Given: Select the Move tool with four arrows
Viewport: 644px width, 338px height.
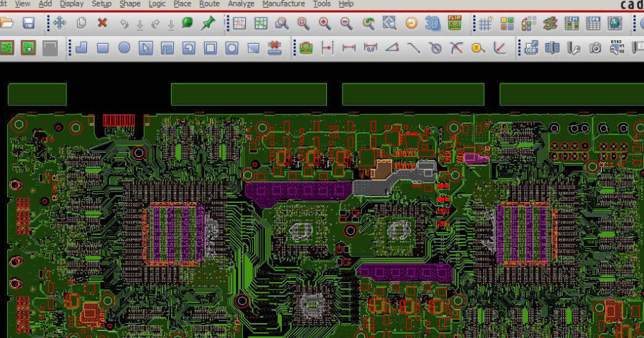Looking at the screenshot, I should point(59,23).
